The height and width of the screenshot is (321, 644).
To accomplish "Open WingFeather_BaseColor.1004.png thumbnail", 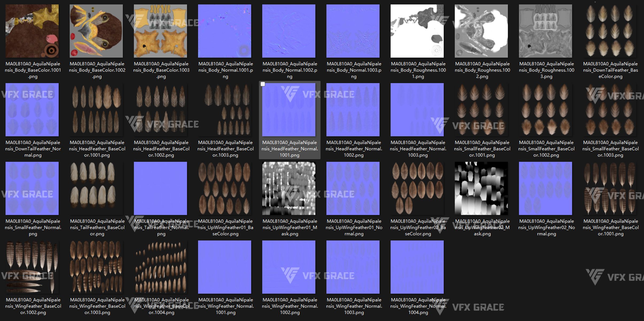I will 160,267.
